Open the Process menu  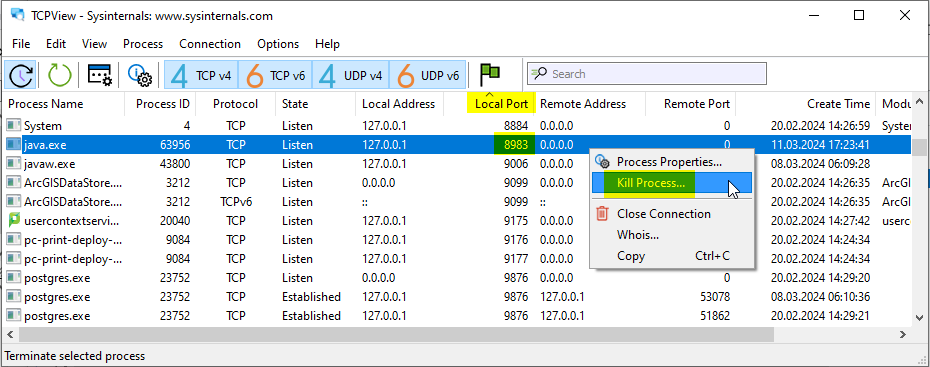[143, 44]
